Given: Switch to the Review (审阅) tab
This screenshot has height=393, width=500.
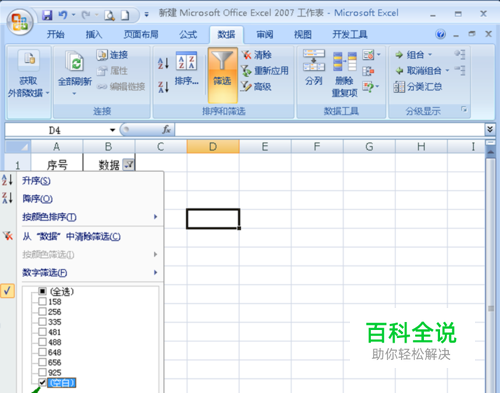Looking at the screenshot, I should point(265,34).
